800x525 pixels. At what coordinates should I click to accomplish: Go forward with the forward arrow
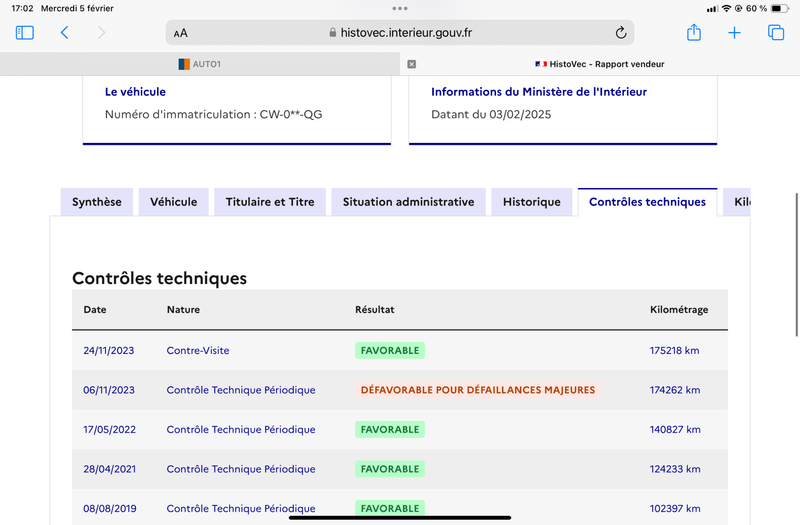point(101,33)
